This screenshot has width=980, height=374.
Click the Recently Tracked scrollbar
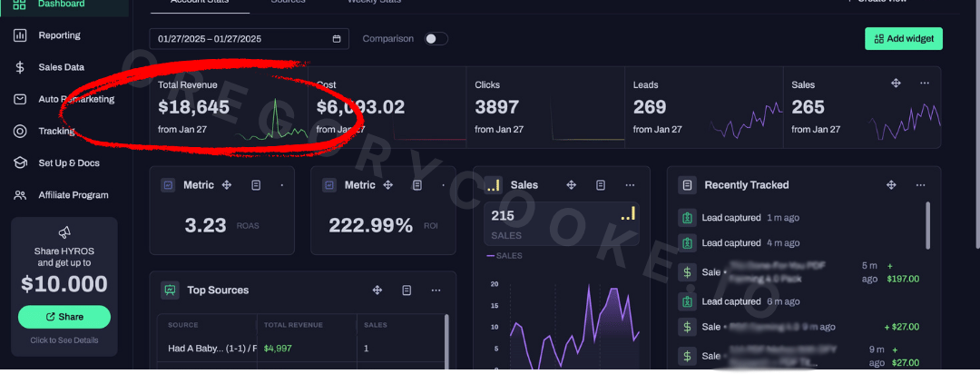[927, 225]
